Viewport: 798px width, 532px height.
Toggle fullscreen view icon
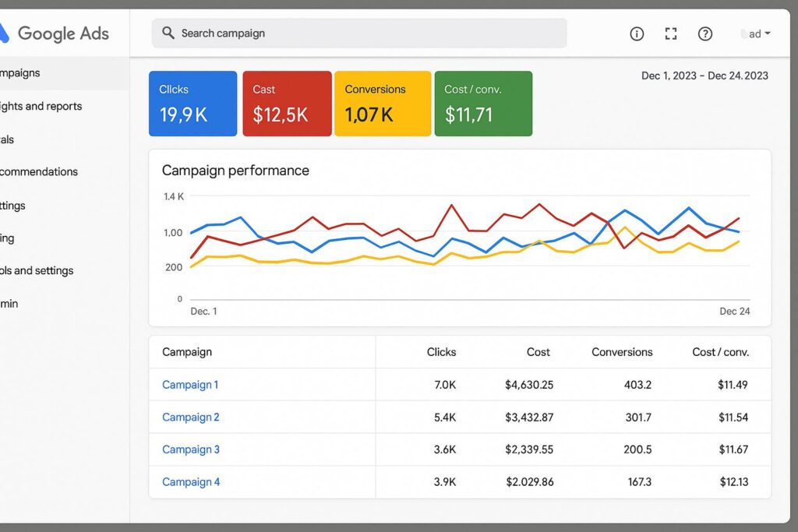click(x=670, y=33)
